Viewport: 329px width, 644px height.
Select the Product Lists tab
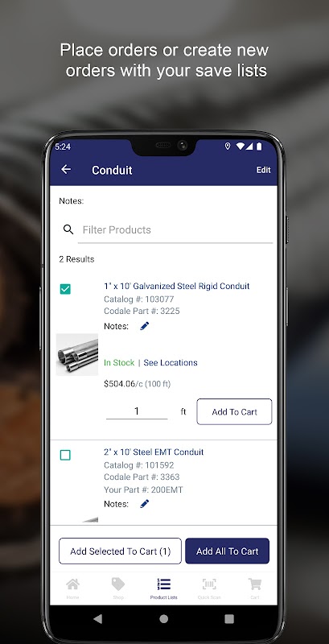[x=163, y=588]
